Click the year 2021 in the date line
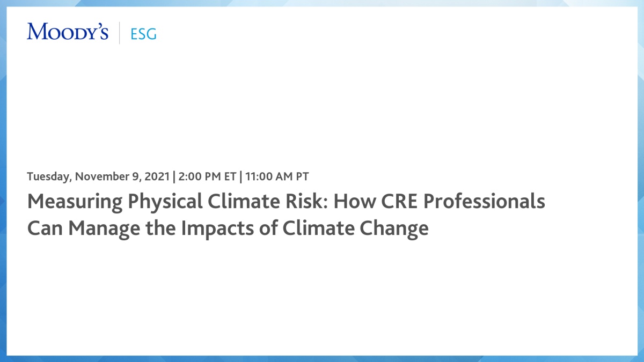 pyautogui.click(x=158, y=176)
